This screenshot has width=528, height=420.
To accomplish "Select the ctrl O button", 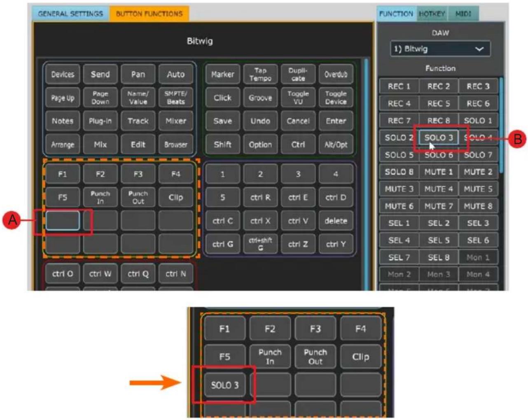I will pyautogui.click(x=63, y=274).
